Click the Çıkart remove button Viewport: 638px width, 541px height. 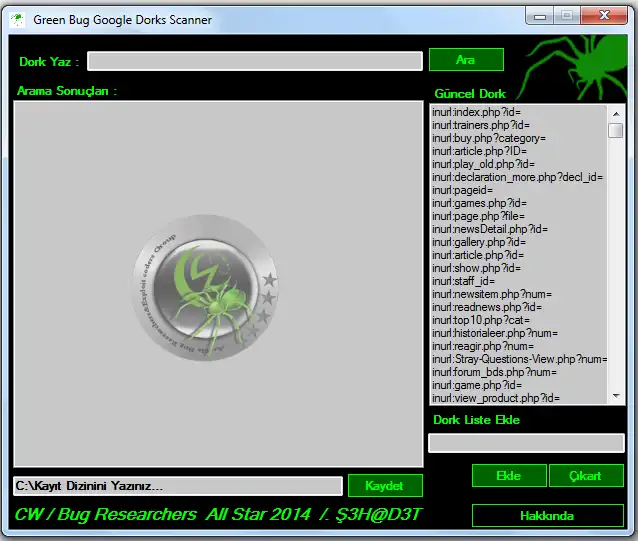(x=586, y=476)
